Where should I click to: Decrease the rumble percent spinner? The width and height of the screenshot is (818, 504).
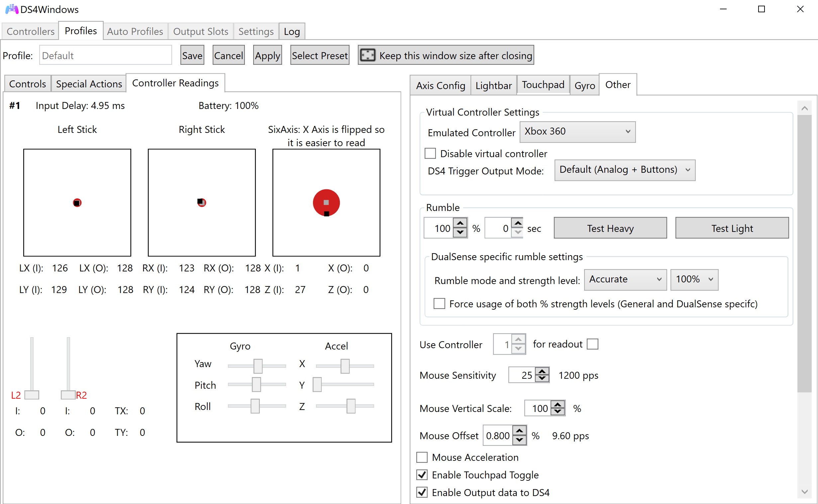pyautogui.click(x=460, y=232)
